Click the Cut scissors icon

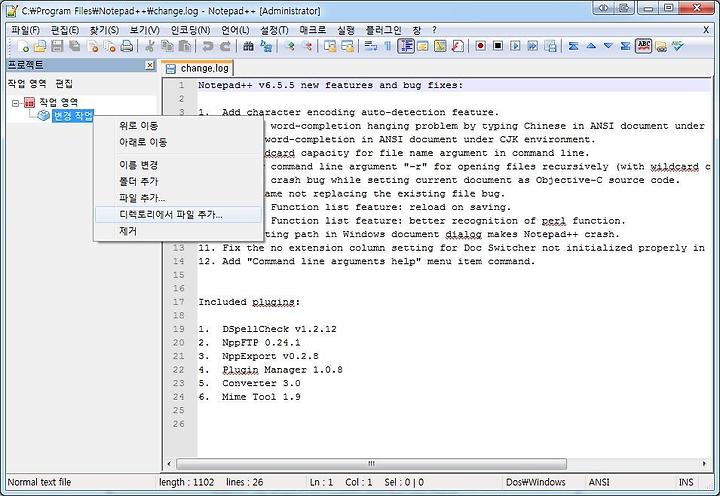pos(149,46)
